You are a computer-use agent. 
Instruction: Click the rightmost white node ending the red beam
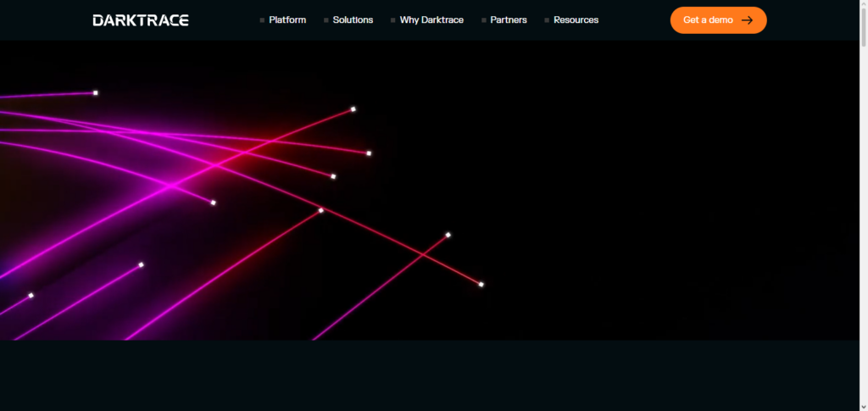coord(481,285)
